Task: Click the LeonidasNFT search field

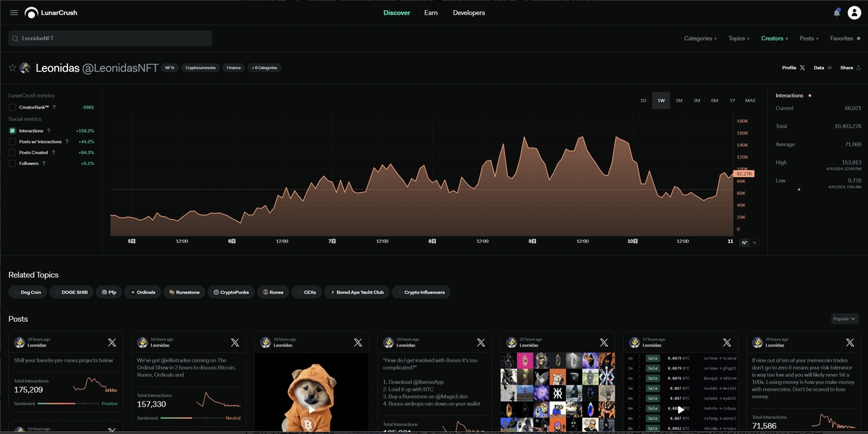Action: [x=110, y=38]
